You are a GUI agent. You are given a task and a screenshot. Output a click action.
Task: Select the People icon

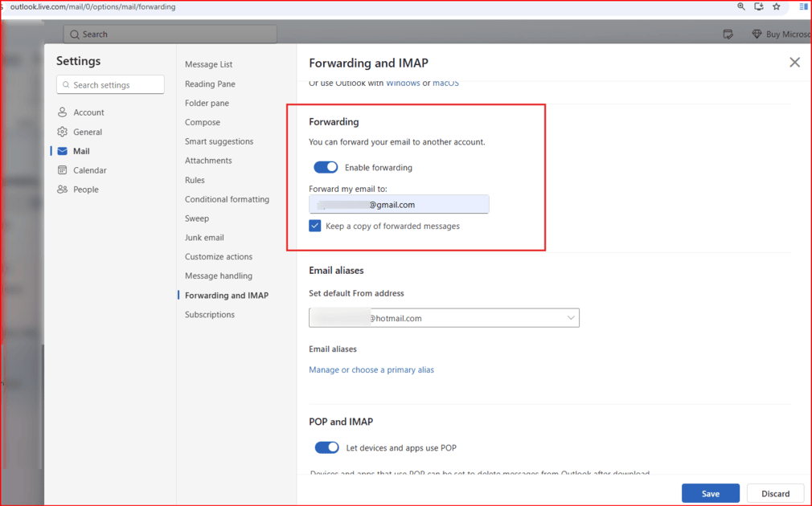click(62, 190)
